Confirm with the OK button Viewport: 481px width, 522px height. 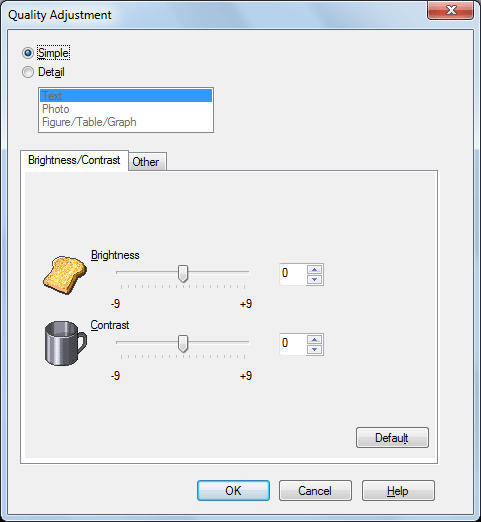(x=233, y=490)
